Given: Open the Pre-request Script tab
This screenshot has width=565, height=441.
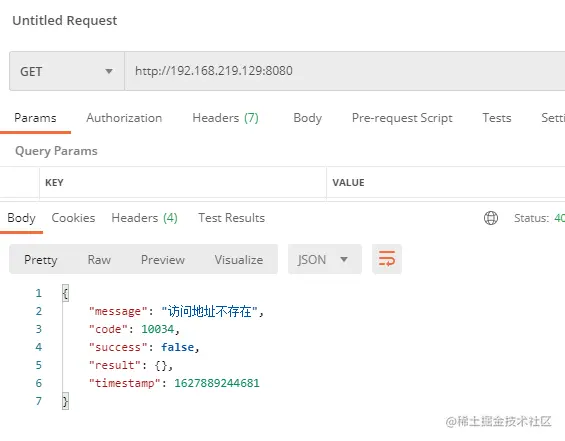Looking at the screenshot, I should coord(402,118).
